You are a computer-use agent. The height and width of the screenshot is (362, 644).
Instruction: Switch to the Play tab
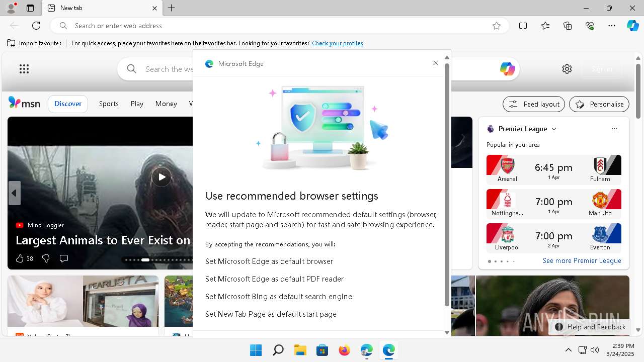pos(137,104)
